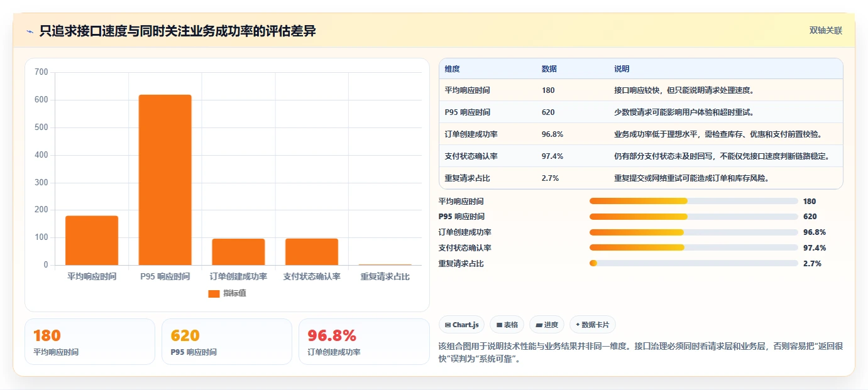The image size is (868, 390).
Task: Toggle the 指标值 legend swatch
Action: pyautogui.click(x=214, y=293)
